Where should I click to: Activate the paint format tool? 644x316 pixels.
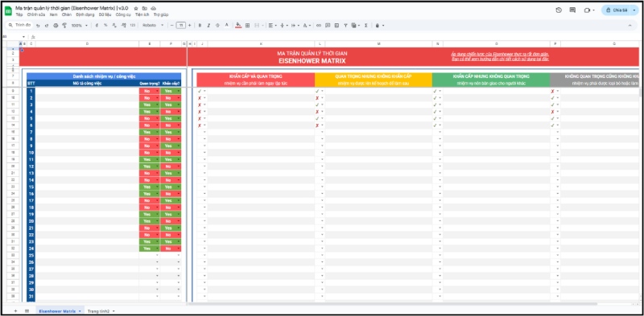click(x=64, y=26)
